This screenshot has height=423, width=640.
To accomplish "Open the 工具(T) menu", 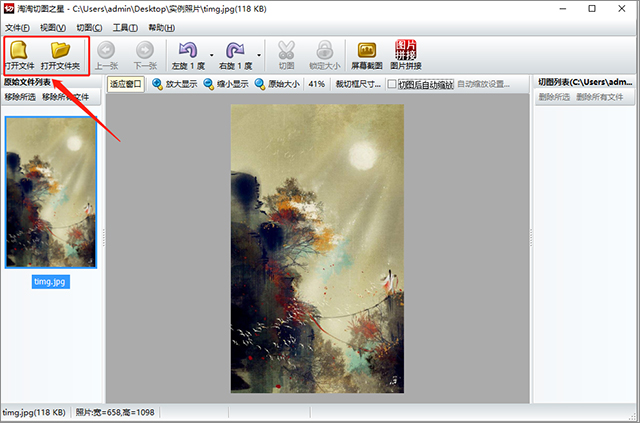I will (125, 28).
